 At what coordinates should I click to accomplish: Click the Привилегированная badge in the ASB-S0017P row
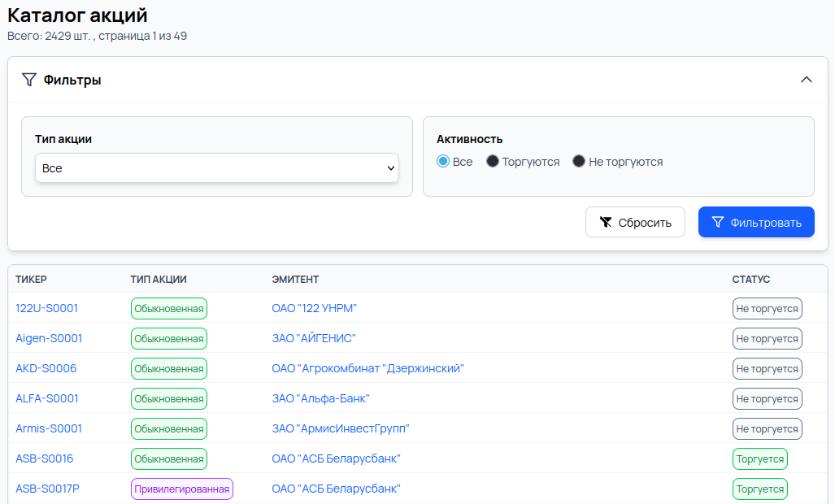[182, 489]
